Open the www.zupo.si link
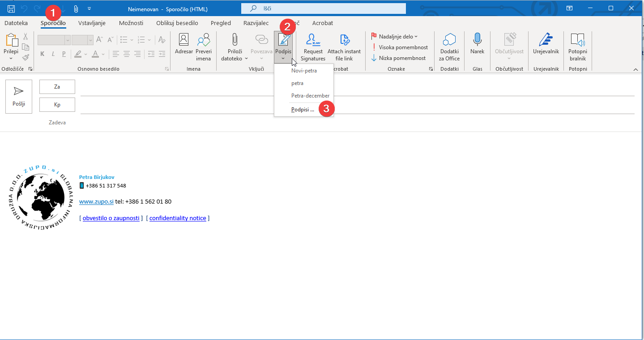This screenshot has width=644, height=340. pyautogui.click(x=96, y=202)
